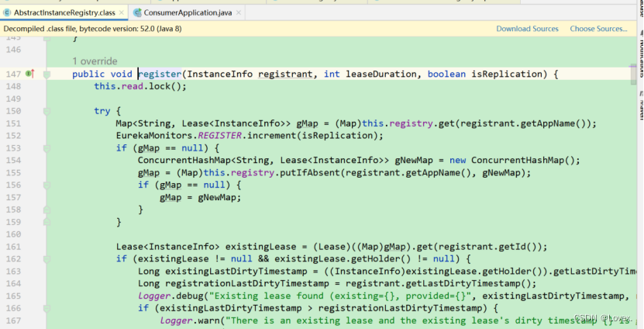Click the Java icon on ConsumerApplication.java tab
This screenshot has width=644, height=329.
[138, 12]
